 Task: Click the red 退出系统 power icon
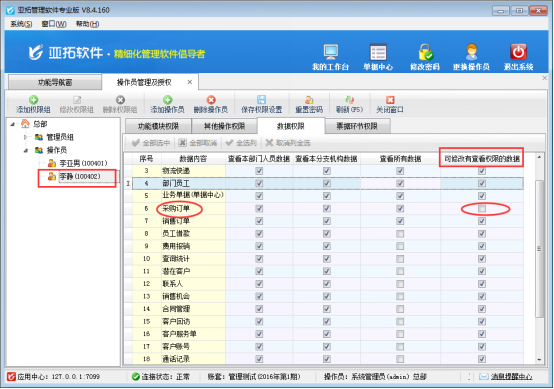(x=518, y=52)
